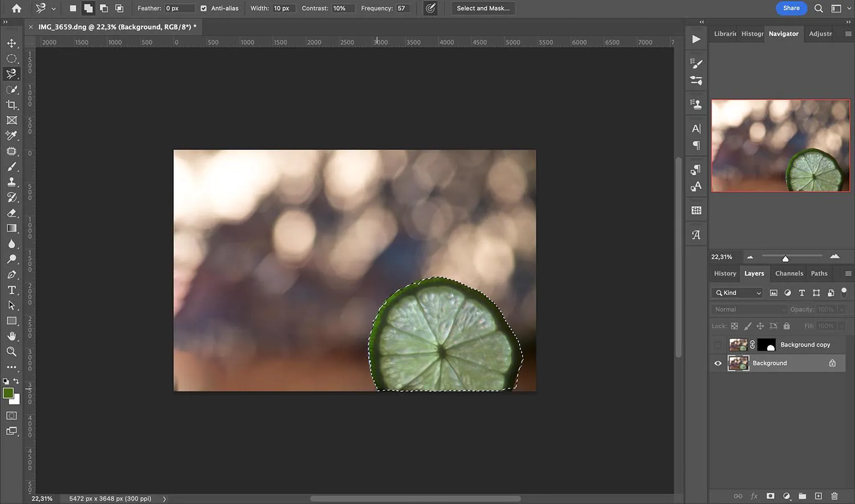The image size is (855, 504).
Task: Switch to the Adjustments tab
Action: pos(820,34)
